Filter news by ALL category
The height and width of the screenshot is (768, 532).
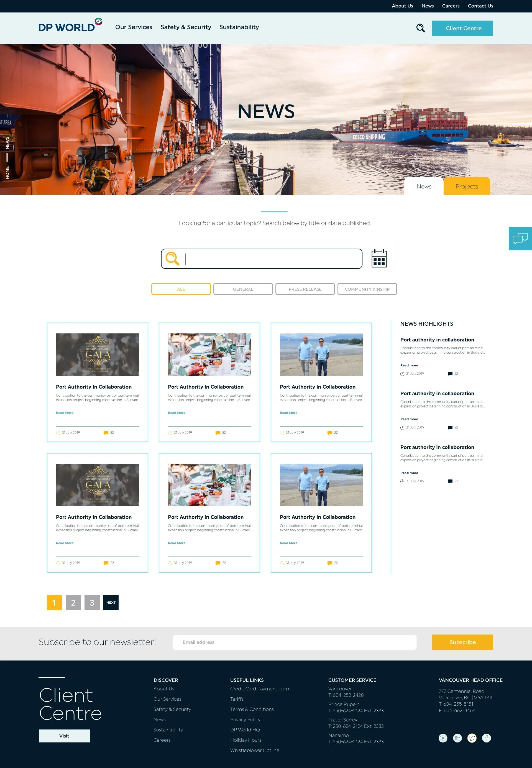[181, 289]
